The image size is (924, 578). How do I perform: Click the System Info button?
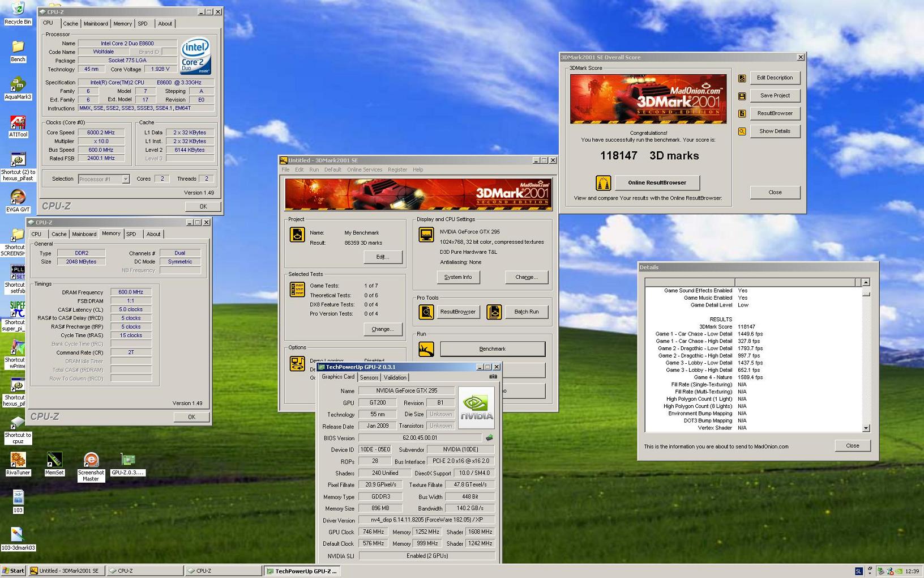[x=458, y=277]
